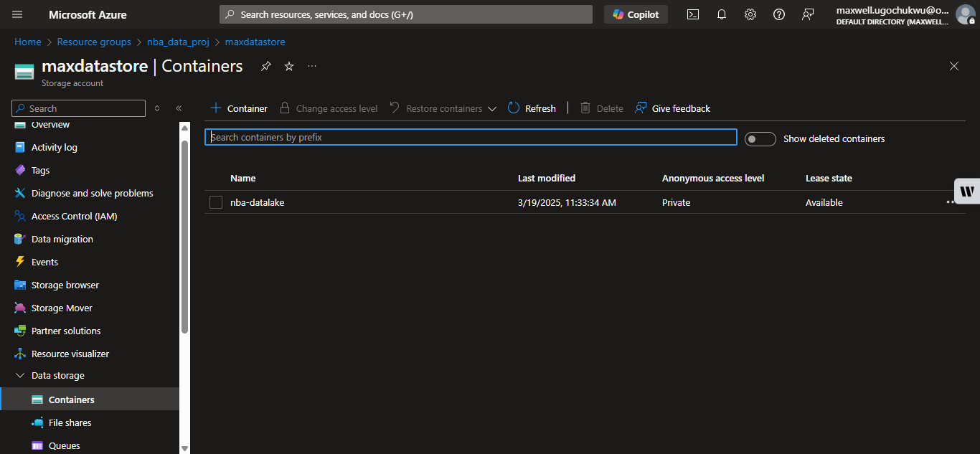Viewport: 980px width, 454px height.
Task: Open the nba-datalake row ellipsis menu
Action: [x=951, y=202]
